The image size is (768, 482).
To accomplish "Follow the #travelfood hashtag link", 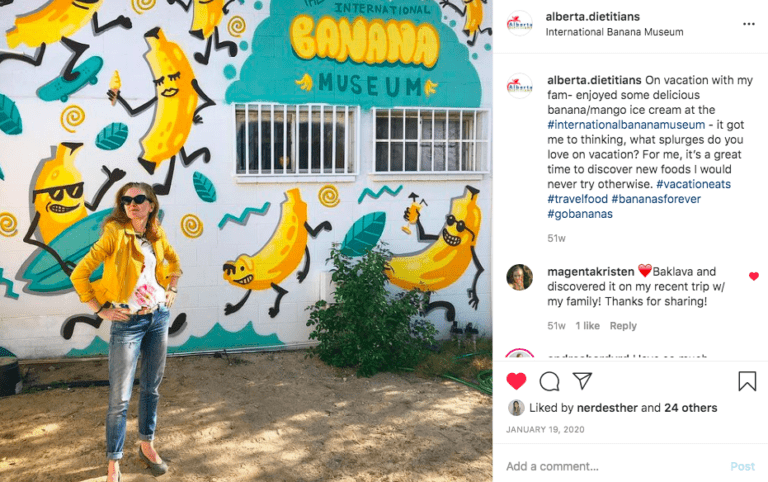I will (x=577, y=199).
